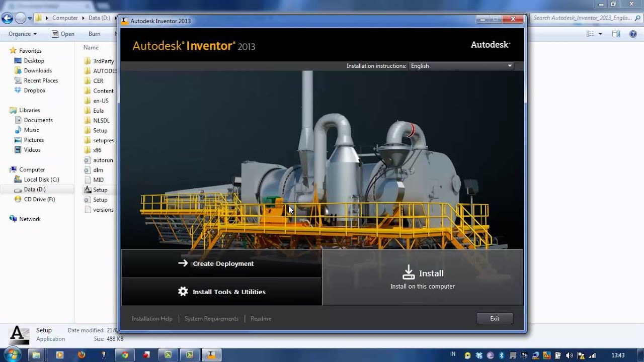Viewport: 644px width, 362px height.
Task: Open the Installation instructions language dropdown
Action: 461,66
